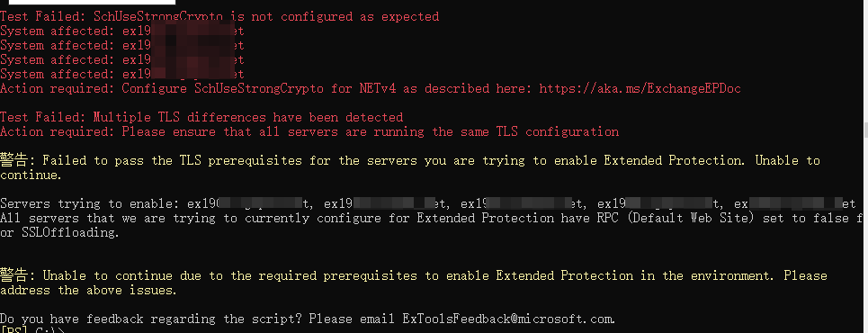Click 'Action required: Please ensure that all servers' line
This screenshot has width=868, height=333.
pos(309,132)
